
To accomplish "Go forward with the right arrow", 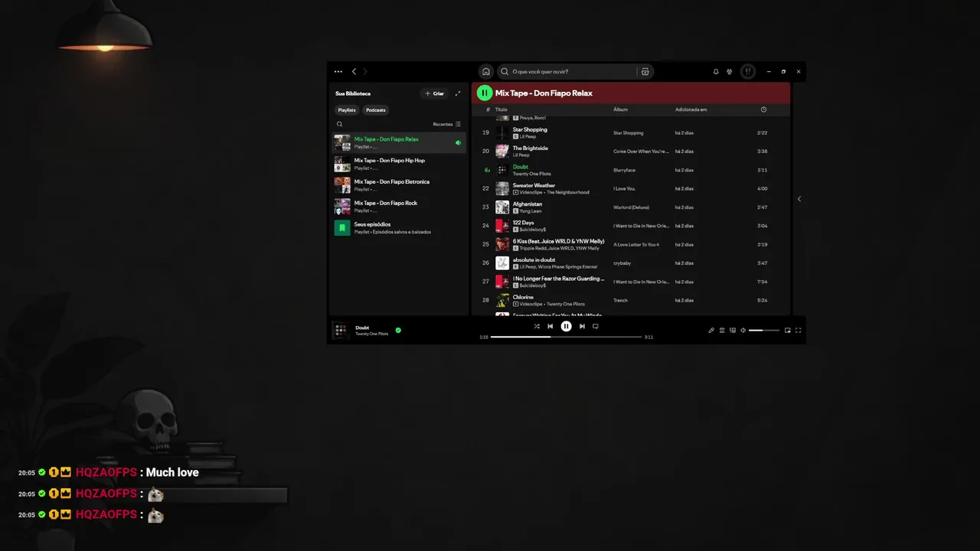I will [x=365, y=71].
